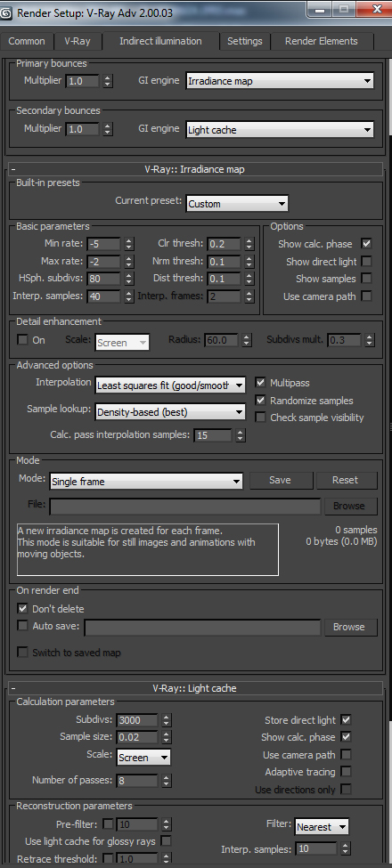This screenshot has height=868, width=392.
Task: Adjust the Nrm thresh spinner arrows
Action: (249, 262)
